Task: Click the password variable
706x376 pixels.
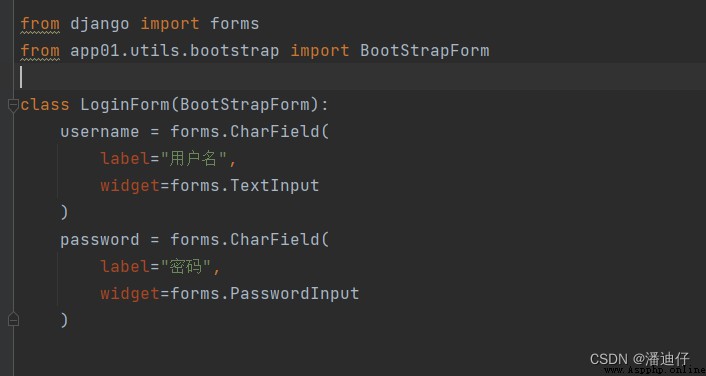Action: (100, 240)
